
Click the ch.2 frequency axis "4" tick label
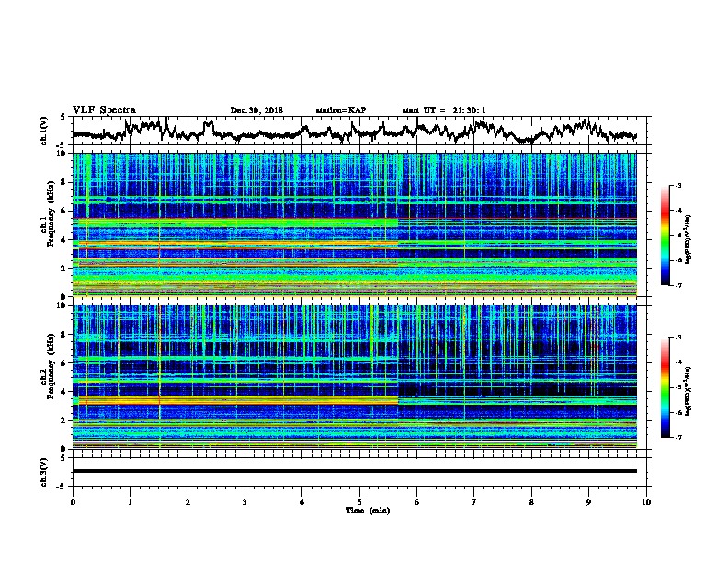point(64,392)
